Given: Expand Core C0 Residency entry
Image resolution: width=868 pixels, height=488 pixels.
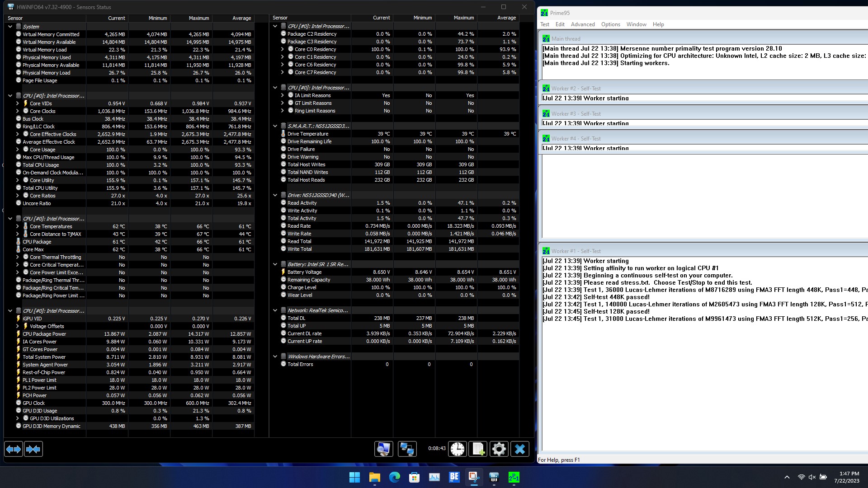Looking at the screenshot, I should (x=283, y=49).
